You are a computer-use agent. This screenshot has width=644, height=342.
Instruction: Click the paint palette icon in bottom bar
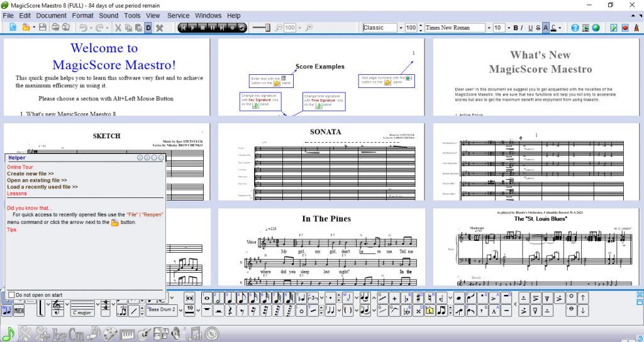coord(110,333)
